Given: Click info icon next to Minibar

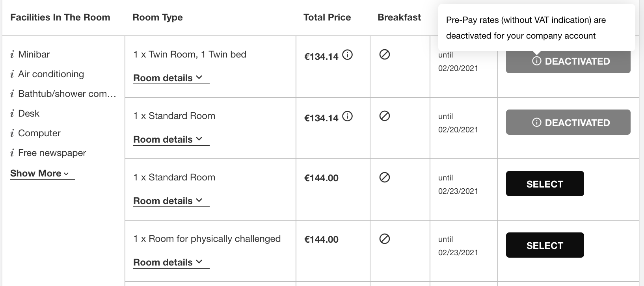Looking at the screenshot, I should (12, 54).
